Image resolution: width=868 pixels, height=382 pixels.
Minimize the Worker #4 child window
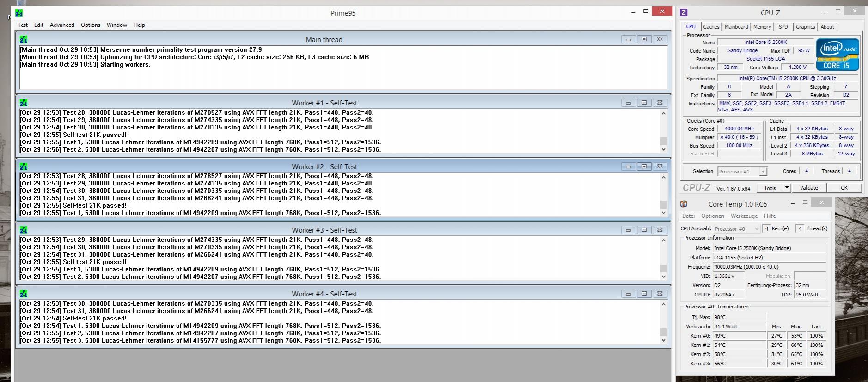(628, 294)
